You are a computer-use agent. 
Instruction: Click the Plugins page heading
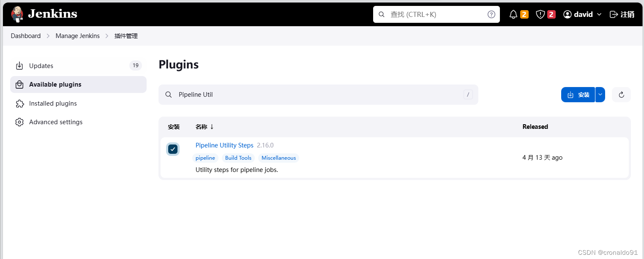click(179, 65)
